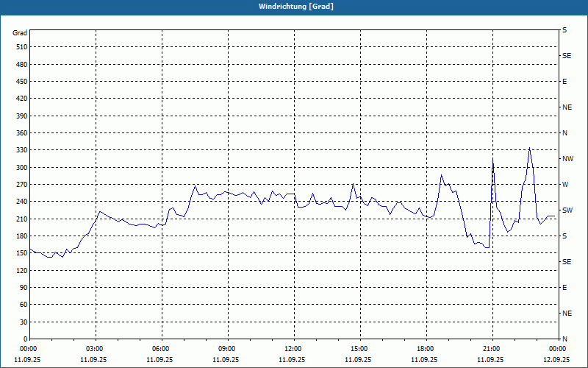Click the 510 value on the left axis

(x=22, y=47)
